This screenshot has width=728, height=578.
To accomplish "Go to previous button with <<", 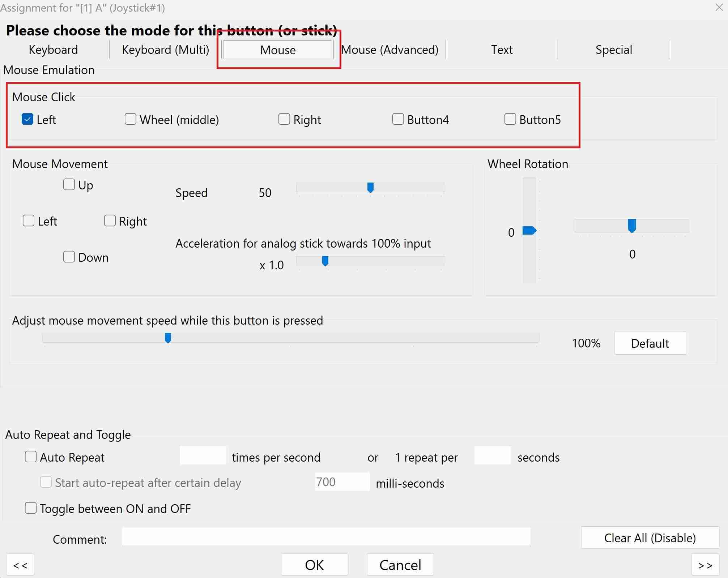I will [x=20, y=564].
